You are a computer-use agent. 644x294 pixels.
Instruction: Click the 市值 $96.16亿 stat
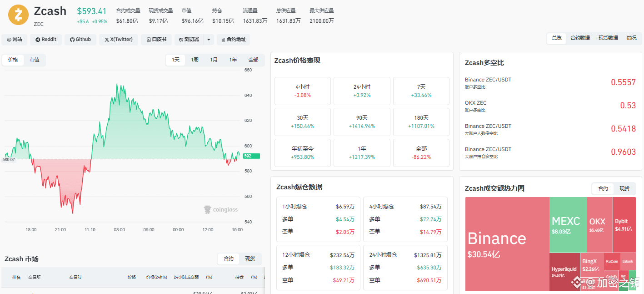coord(192,15)
